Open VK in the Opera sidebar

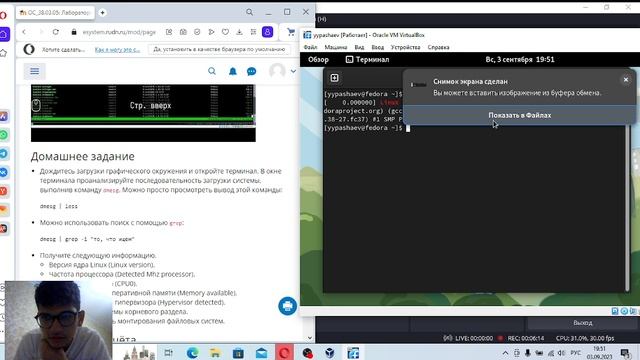[4, 172]
